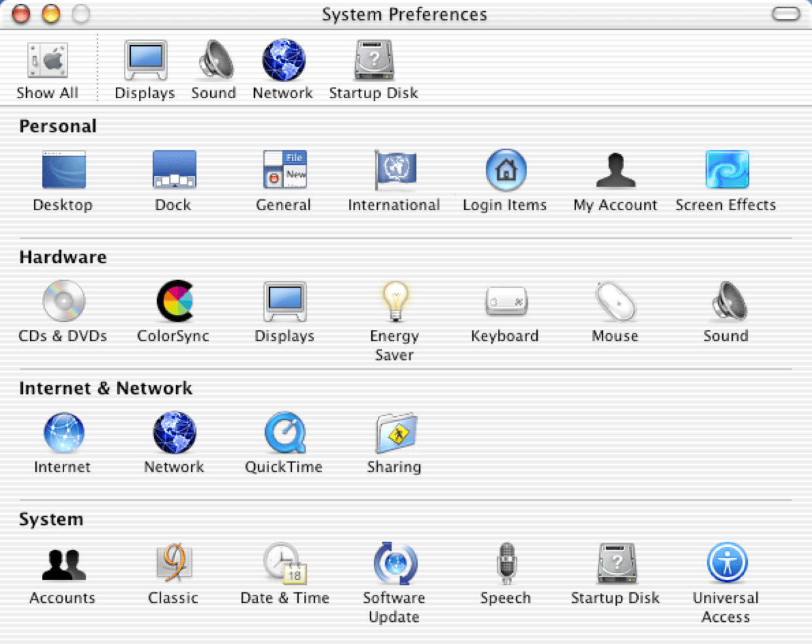Open the Dock preferences icon
This screenshot has width=812, height=644.
coord(174,170)
